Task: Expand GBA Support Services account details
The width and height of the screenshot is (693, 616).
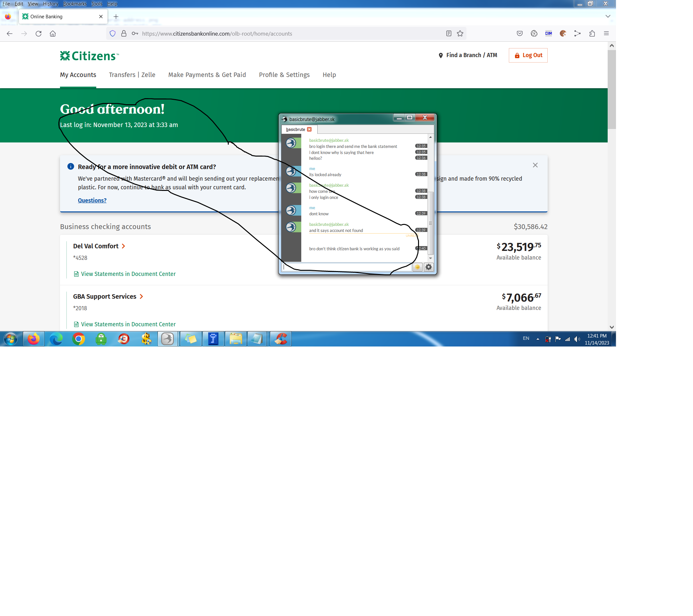Action: click(x=141, y=297)
